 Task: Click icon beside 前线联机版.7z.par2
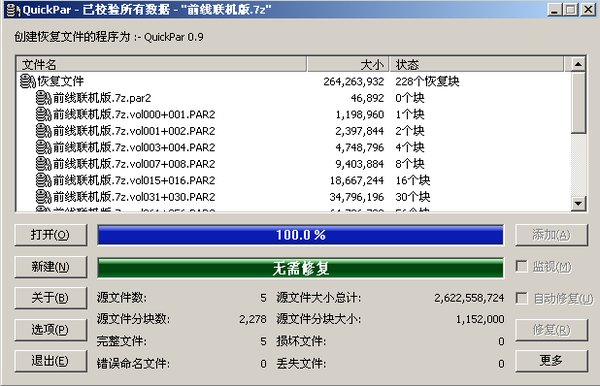coord(43,98)
